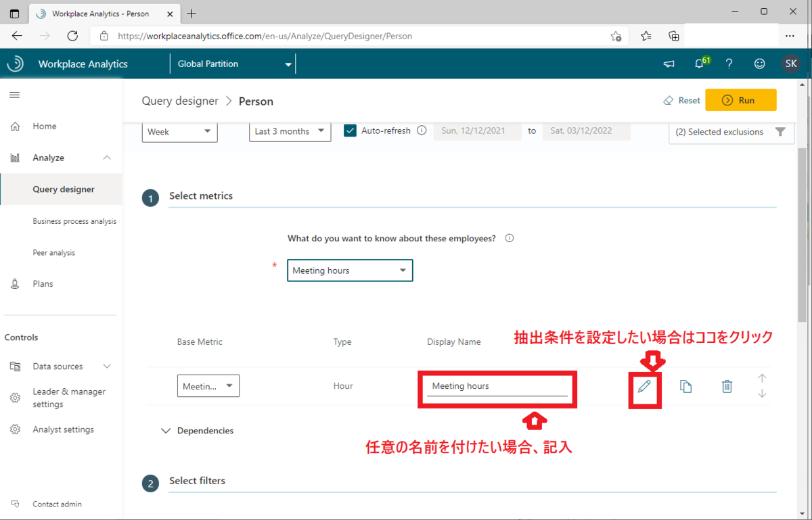The height and width of the screenshot is (520, 812).
Task: Open the Week grouping dropdown
Action: 179,131
